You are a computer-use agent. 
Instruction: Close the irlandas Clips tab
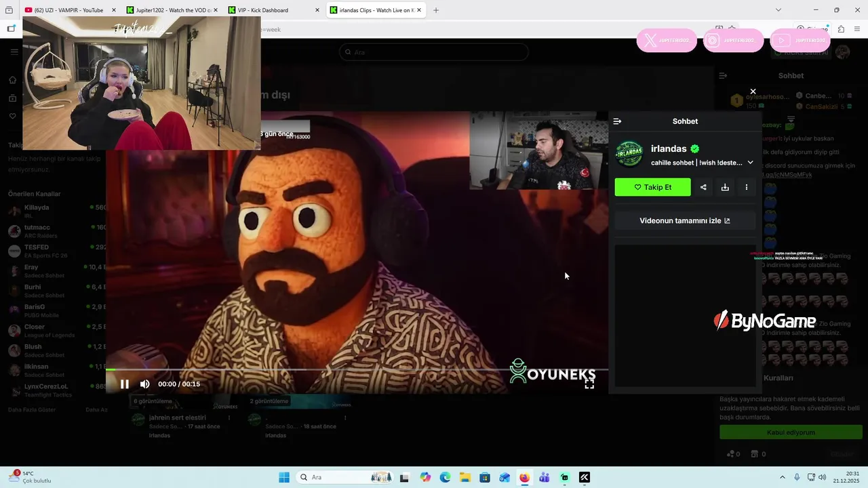(419, 10)
